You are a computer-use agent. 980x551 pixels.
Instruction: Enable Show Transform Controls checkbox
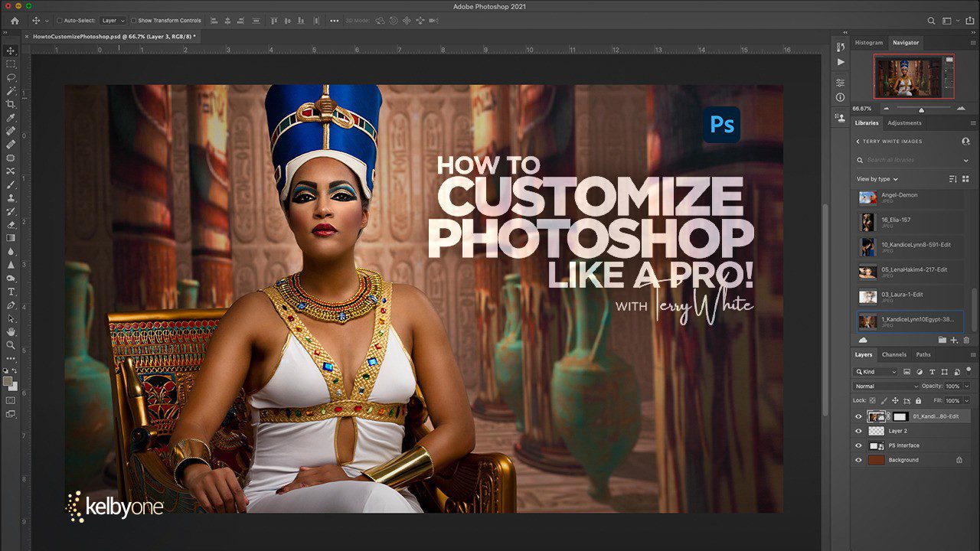134,21
